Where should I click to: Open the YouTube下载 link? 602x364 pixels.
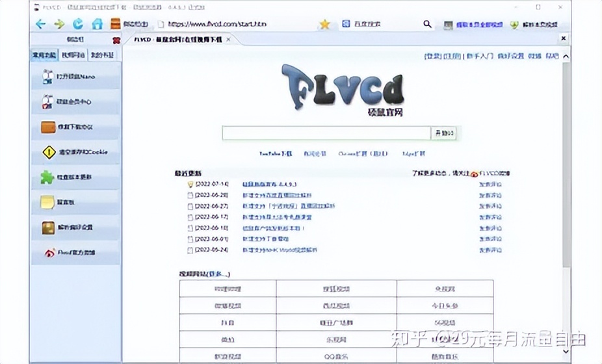[x=275, y=153]
